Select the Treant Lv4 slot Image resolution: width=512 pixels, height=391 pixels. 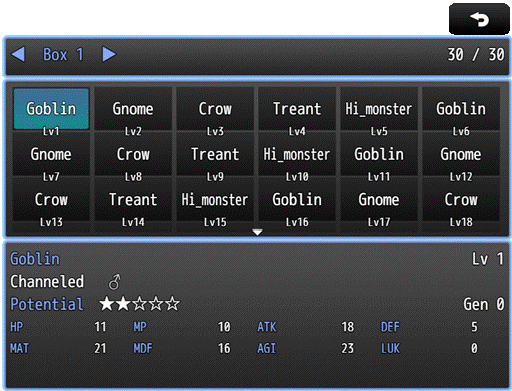(297, 109)
